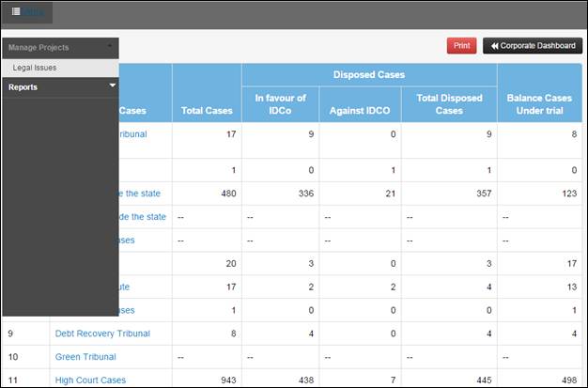Click the red Print button
The width and height of the screenshot is (588, 388).
[461, 46]
